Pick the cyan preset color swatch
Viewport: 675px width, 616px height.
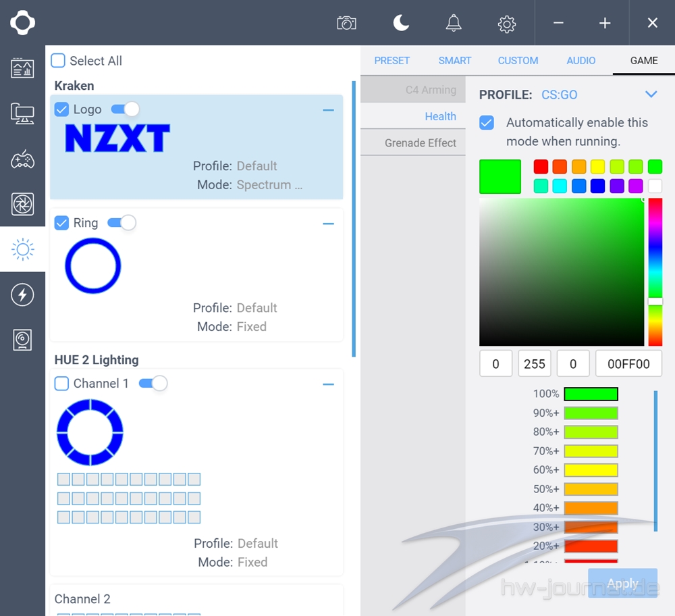[560, 186]
